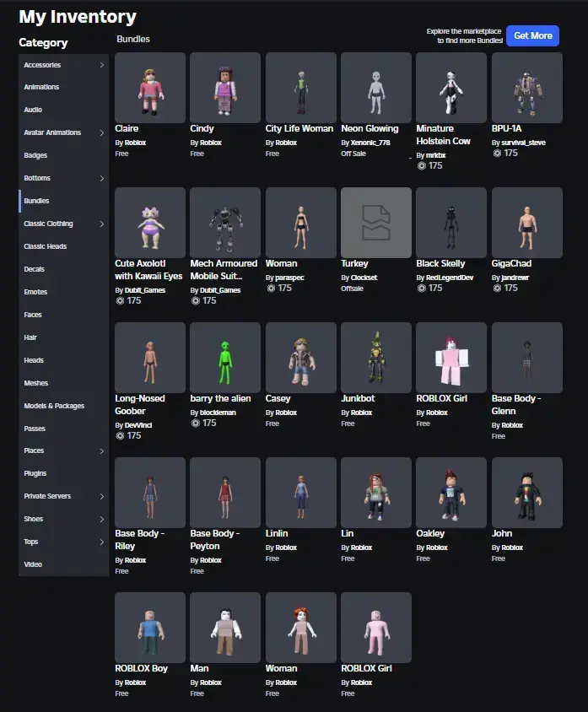Select the barry the alien thumbnail
Image resolution: width=588 pixels, height=712 pixels.
pos(225,358)
